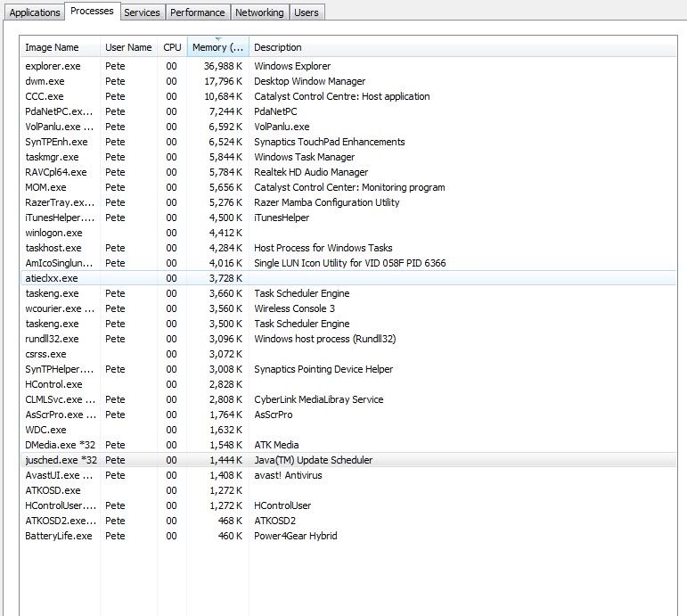Click Wireless Console 3 description
Viewport: 687px width, 616px height.
click(294, 308)
